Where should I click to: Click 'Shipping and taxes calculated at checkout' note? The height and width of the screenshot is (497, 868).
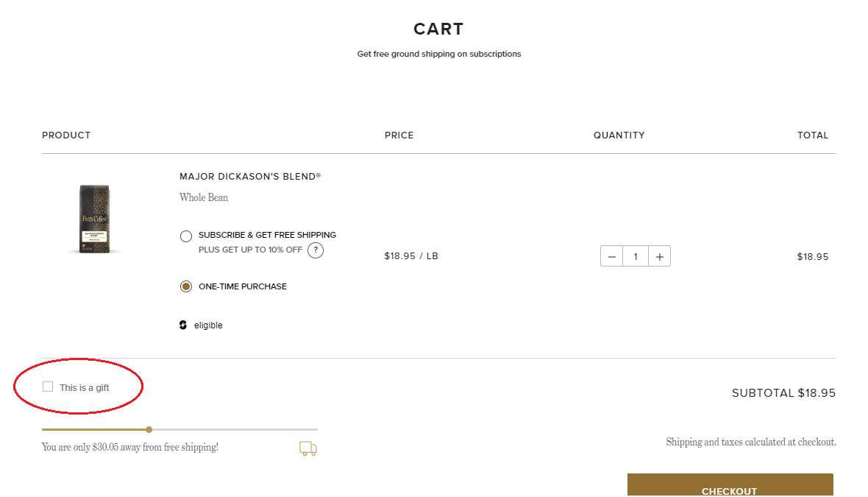(x=751, y=443)
